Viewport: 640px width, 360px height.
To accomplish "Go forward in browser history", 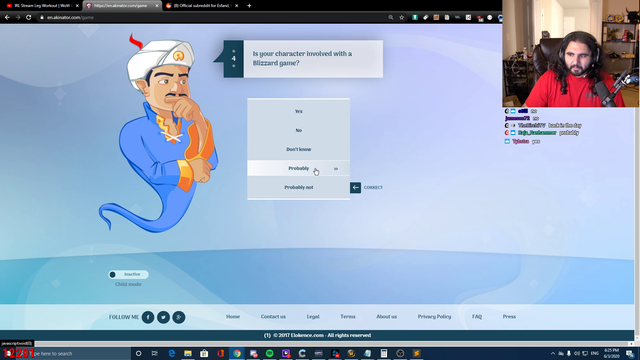I will pyautogui.click(x=18, y=17).
